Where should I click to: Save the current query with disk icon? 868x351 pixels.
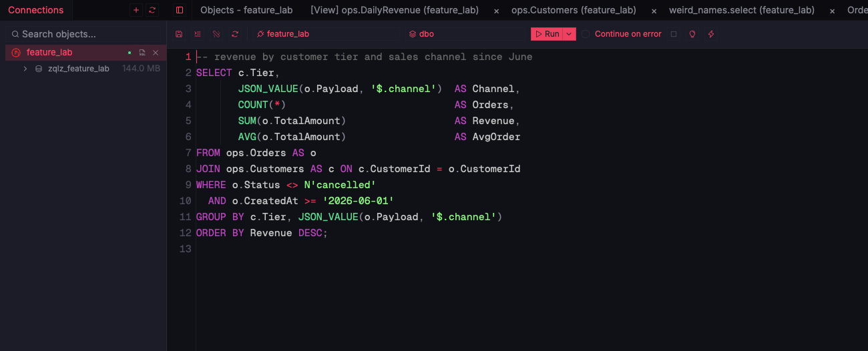(179, 34)
